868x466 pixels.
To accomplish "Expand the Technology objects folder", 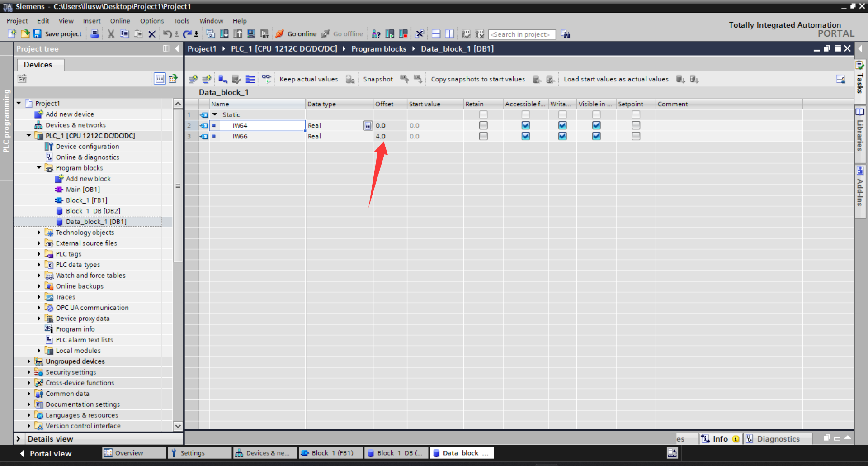I will (39, 232).
